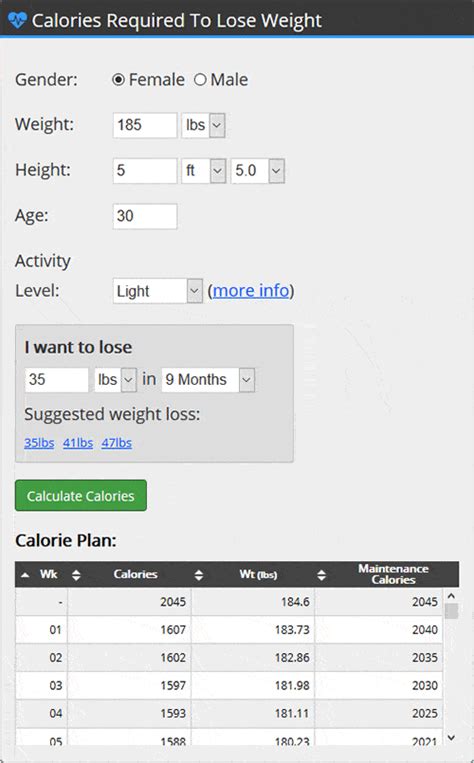Open the more info link
Image resolution: width=474 pixels, height=763 pixels.
pyautogui.click(x=251, y=291)
